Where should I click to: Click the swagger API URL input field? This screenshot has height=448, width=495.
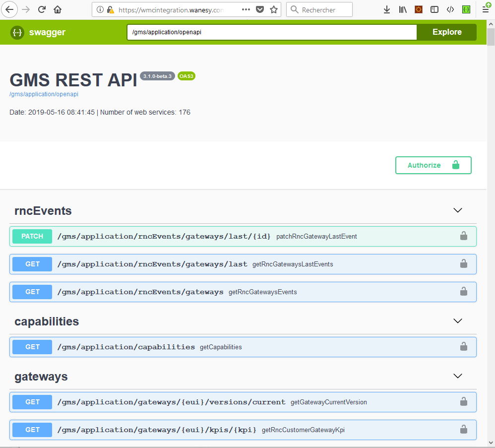[271, 32]
